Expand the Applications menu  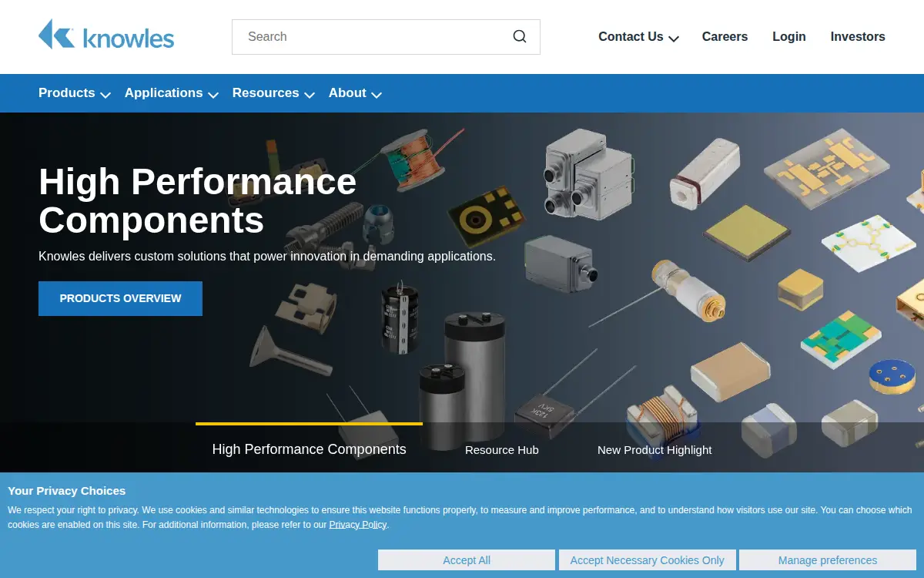tap(172, 93)
